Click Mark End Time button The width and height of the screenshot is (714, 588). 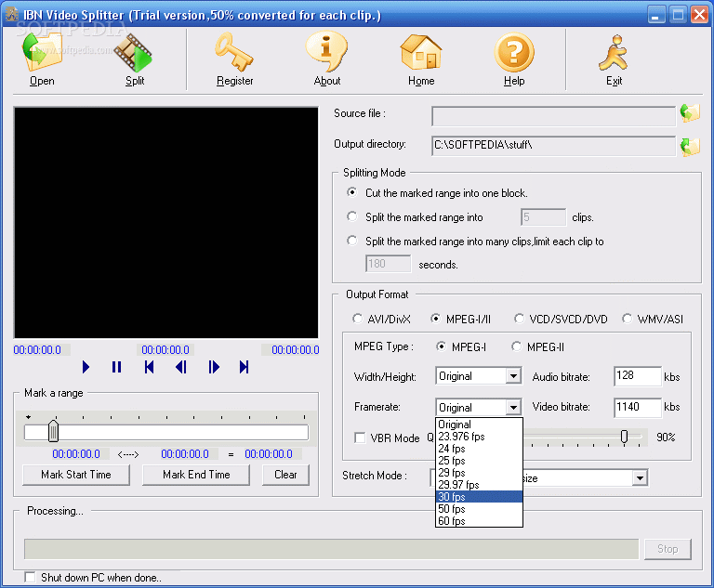click(196, 475)
